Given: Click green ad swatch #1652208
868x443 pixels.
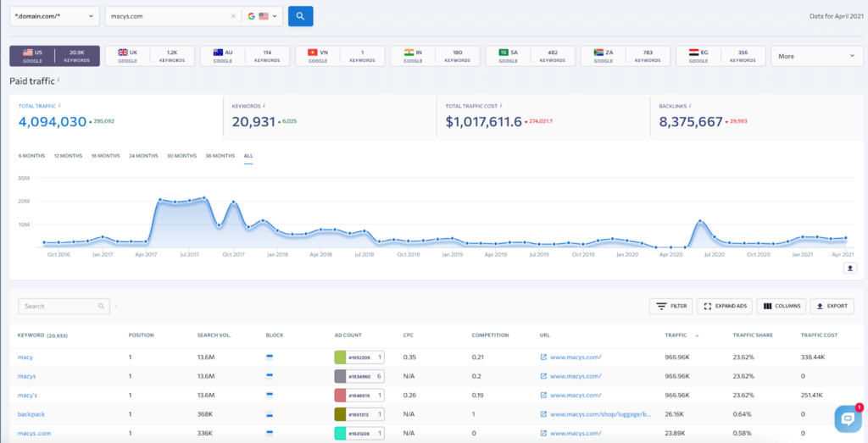Looking at the screenshot, I should click(341, 357).
